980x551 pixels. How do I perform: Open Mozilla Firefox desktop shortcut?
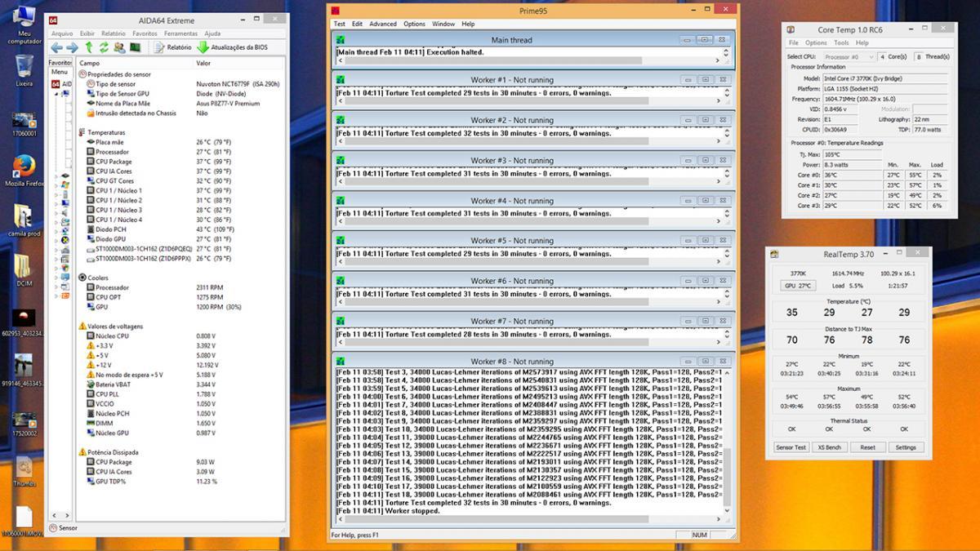pos(24,171)
